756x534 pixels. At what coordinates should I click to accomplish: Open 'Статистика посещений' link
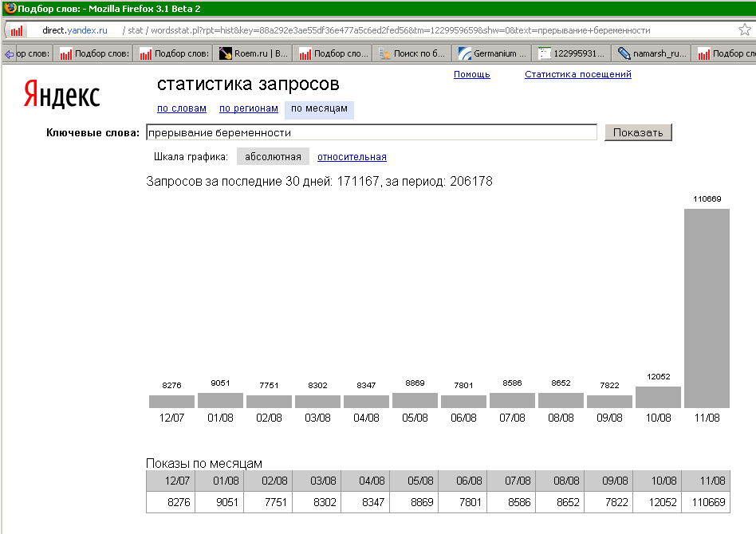578,74
